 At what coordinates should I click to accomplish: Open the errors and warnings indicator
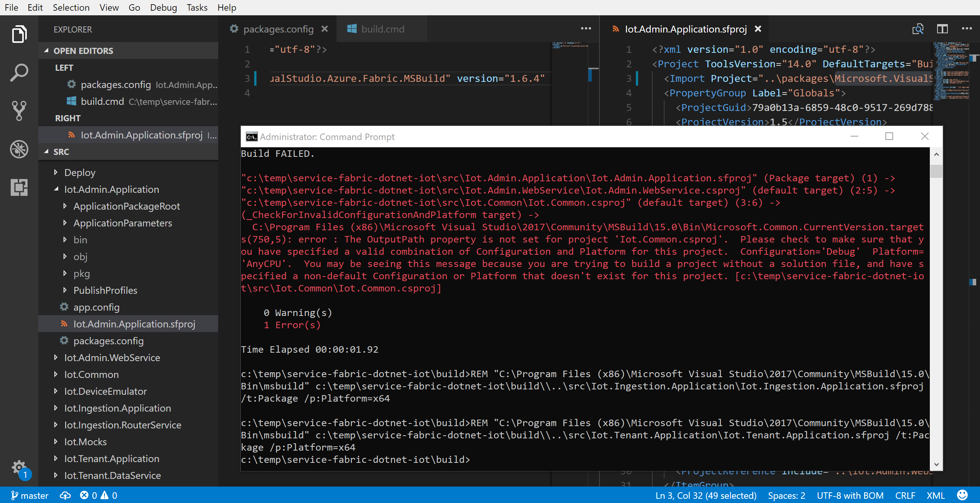pos(98,495)
